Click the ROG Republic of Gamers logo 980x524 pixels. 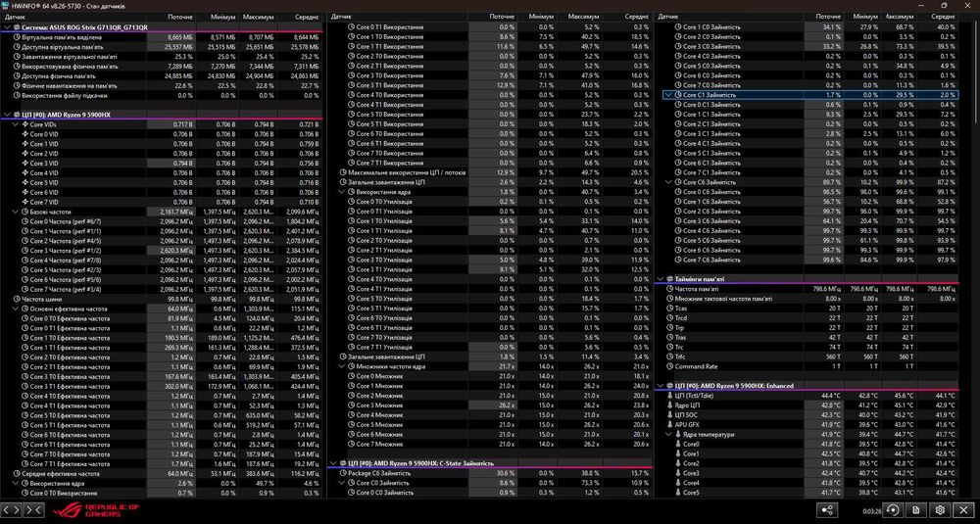click(97, 511)
